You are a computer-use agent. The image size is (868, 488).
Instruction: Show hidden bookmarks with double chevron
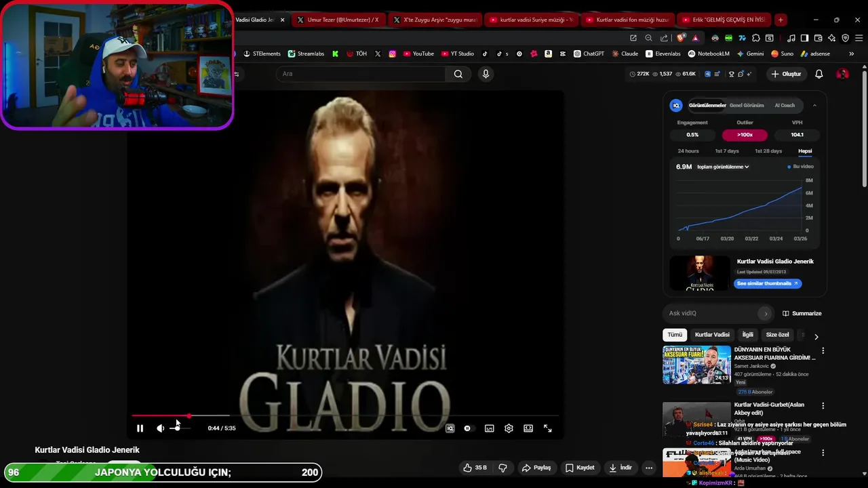pyautogui.click(x=852, y=54)
